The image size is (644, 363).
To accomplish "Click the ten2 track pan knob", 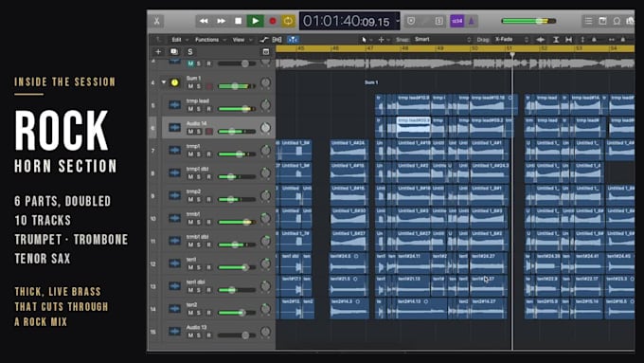I will 266,309.
